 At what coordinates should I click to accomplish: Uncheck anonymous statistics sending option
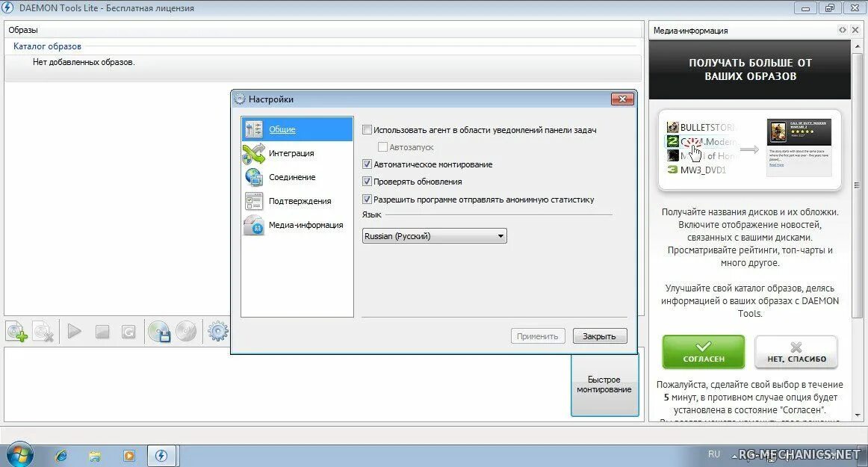point(367,200)
